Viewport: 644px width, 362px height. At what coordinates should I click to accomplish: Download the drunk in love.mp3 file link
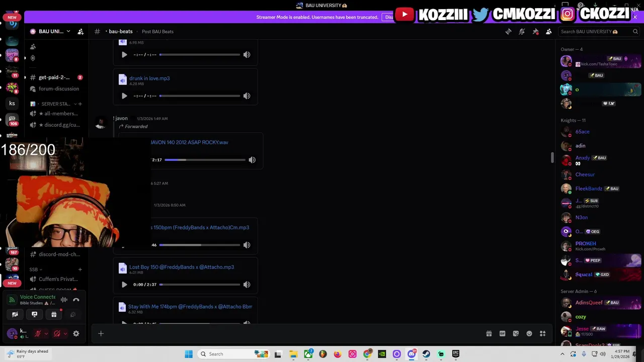click(x=149, y=78)
